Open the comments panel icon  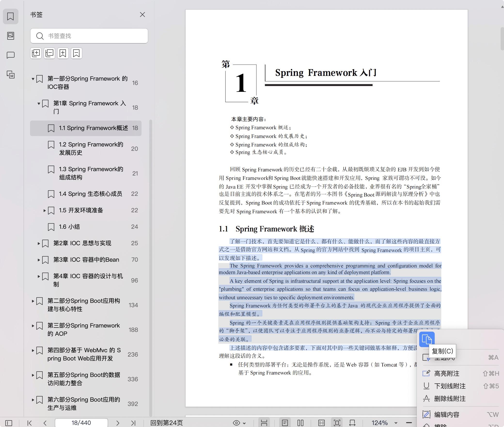coord(10,55)
